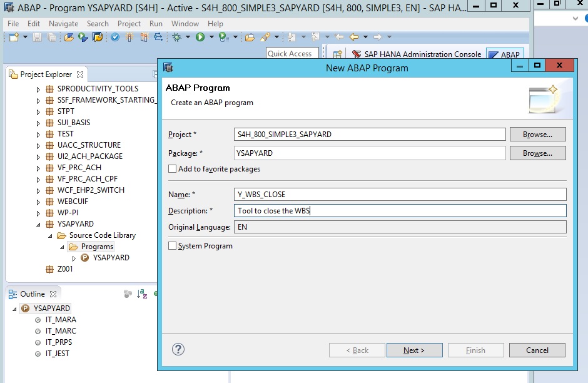
Task: Click the Sort alphabetically icon in Outline
Action: click(x=142, y=294)
